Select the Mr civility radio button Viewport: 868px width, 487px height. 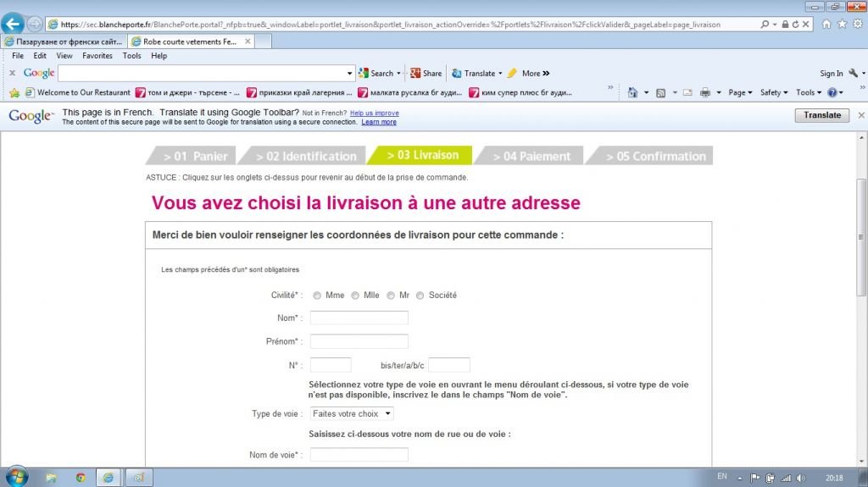click(x=391, y=296)
